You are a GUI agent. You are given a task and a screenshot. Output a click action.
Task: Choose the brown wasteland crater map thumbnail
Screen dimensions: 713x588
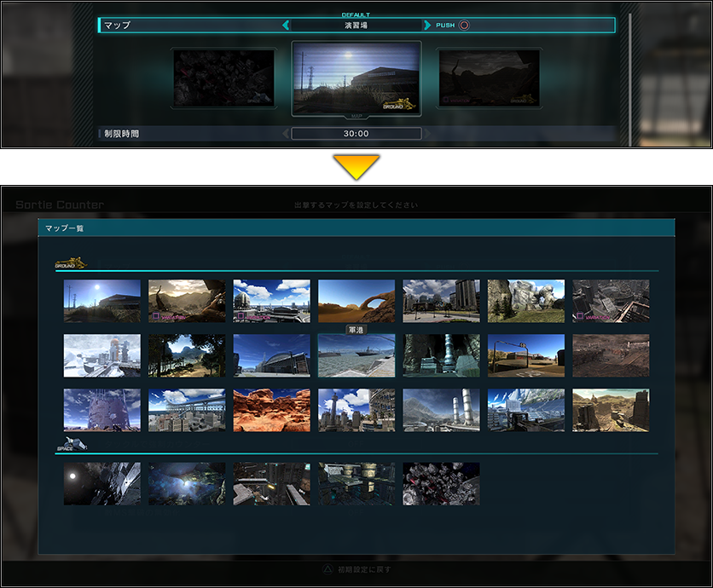[611, 355]
